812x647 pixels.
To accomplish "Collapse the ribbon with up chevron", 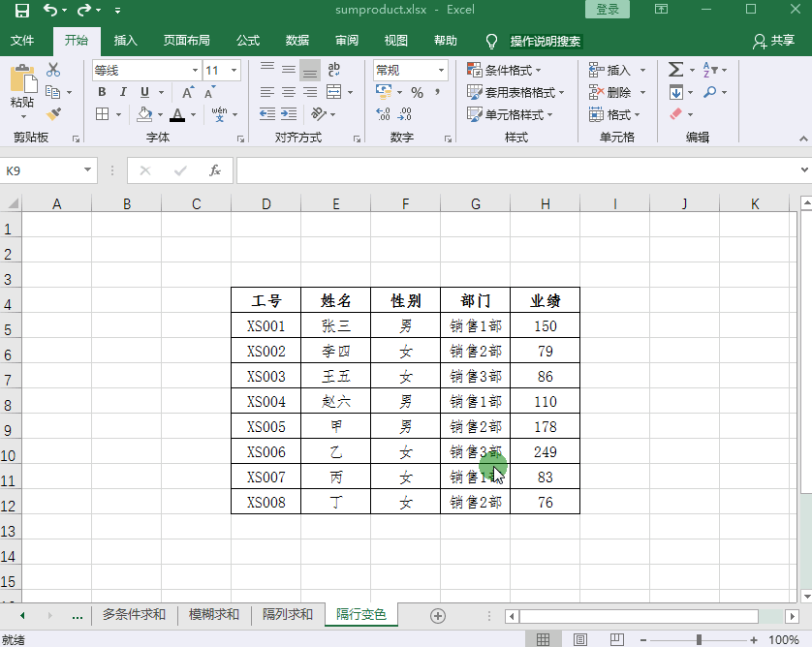I will 803,139.
